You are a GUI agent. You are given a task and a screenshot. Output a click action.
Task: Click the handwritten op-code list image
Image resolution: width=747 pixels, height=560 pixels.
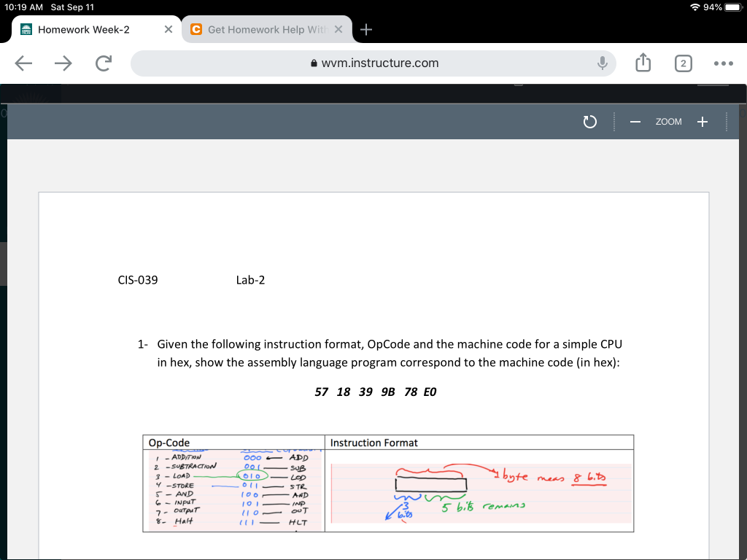[234, 491]
